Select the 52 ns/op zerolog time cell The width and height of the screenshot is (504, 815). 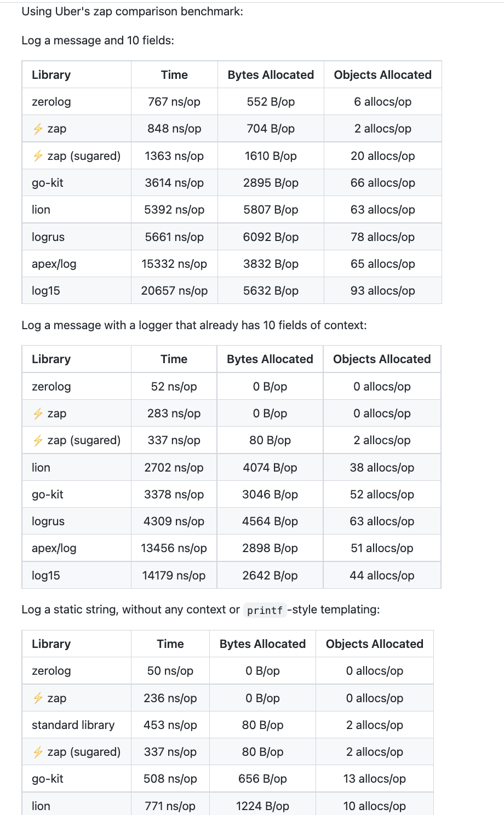point(174,387)
